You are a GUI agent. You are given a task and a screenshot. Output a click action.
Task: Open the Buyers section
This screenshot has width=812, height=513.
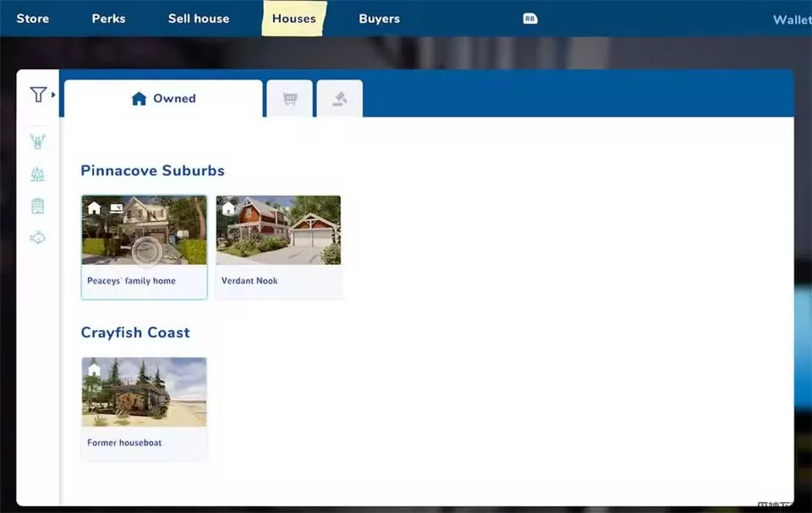point(379,19)
